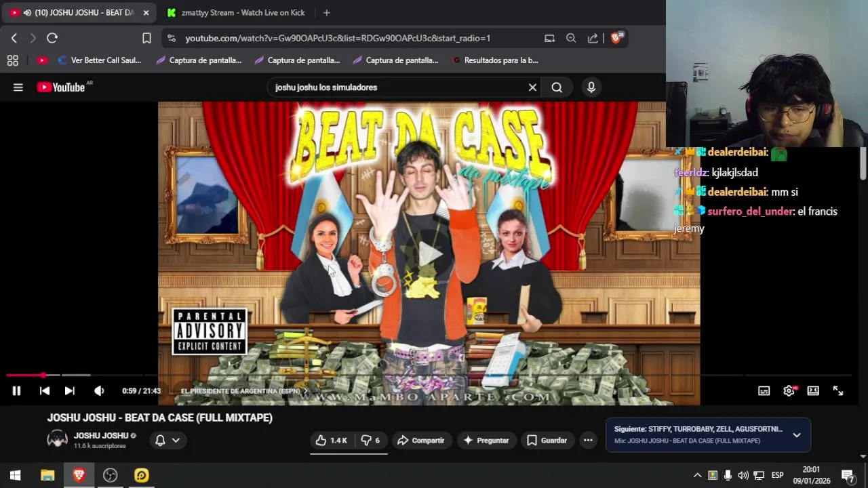This screenshot has width=868, height=488.
Task: Run search with magnifier button
Action: point(557,87)
